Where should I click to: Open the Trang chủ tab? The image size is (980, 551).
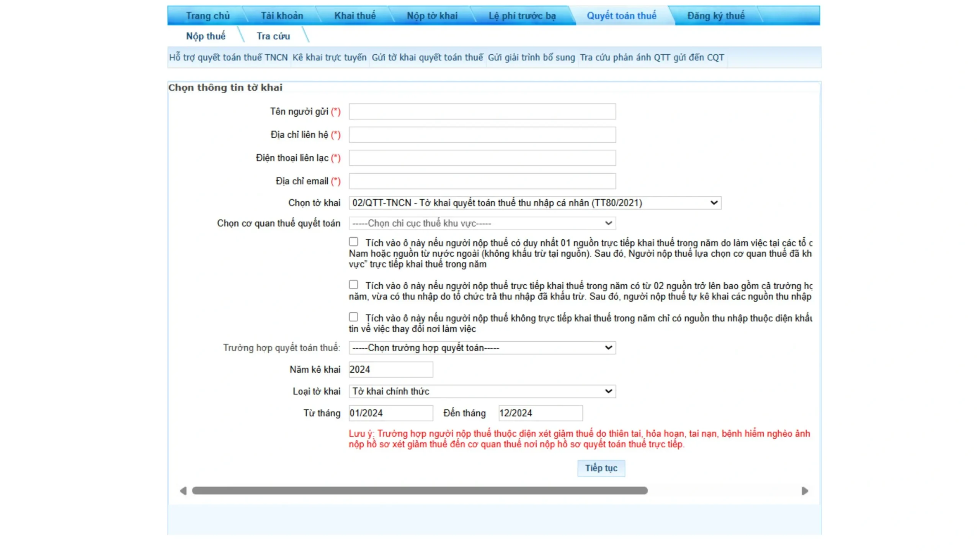tap(207, 16)
